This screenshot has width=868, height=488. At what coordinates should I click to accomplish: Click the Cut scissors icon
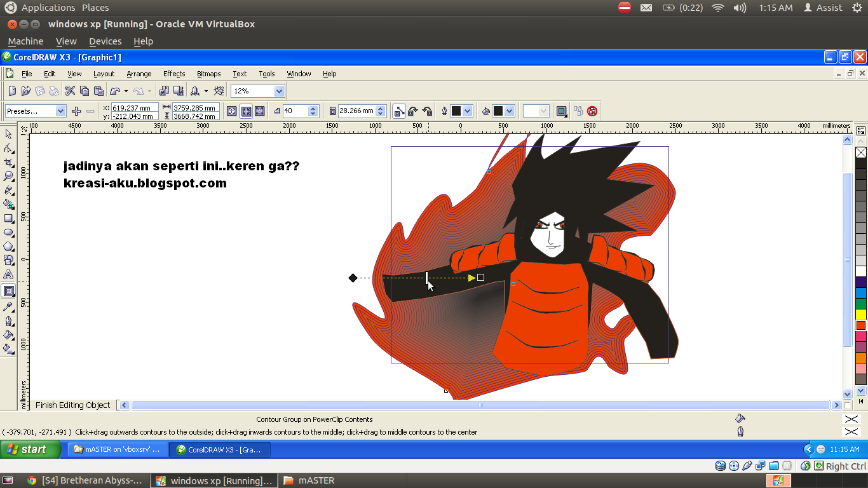point(71,91)
